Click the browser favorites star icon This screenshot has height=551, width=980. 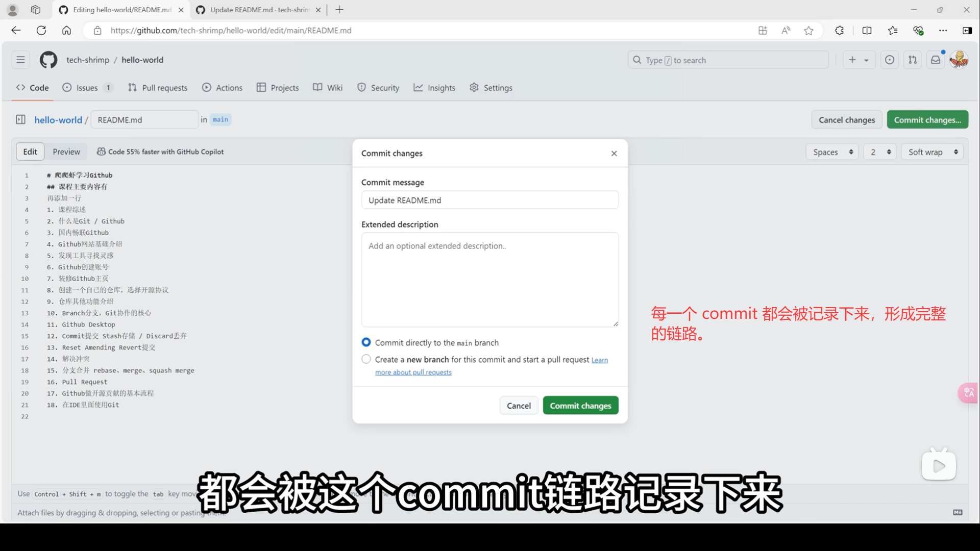808,31
